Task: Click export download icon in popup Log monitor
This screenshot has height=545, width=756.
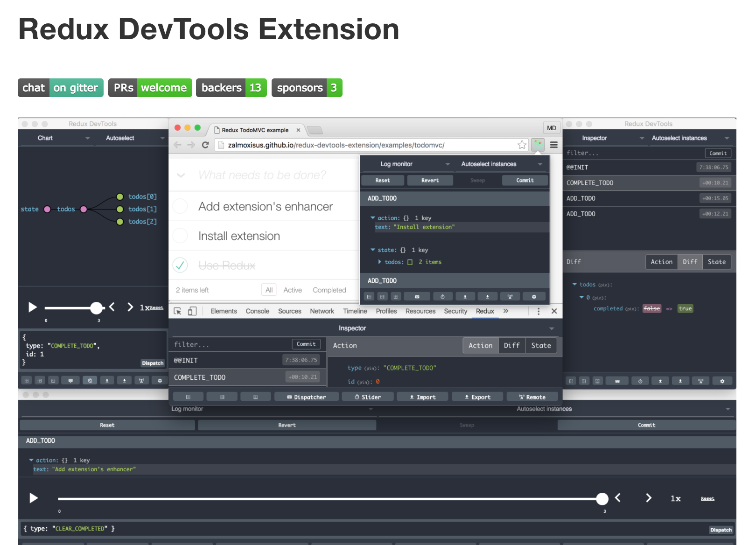Action: [x=488, y=297]
